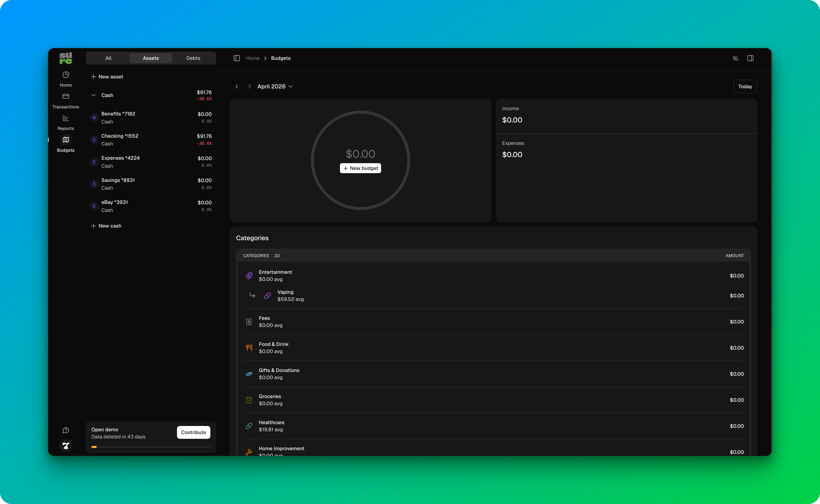Click the Vaping subcategory arrow icon

point(252,295)
